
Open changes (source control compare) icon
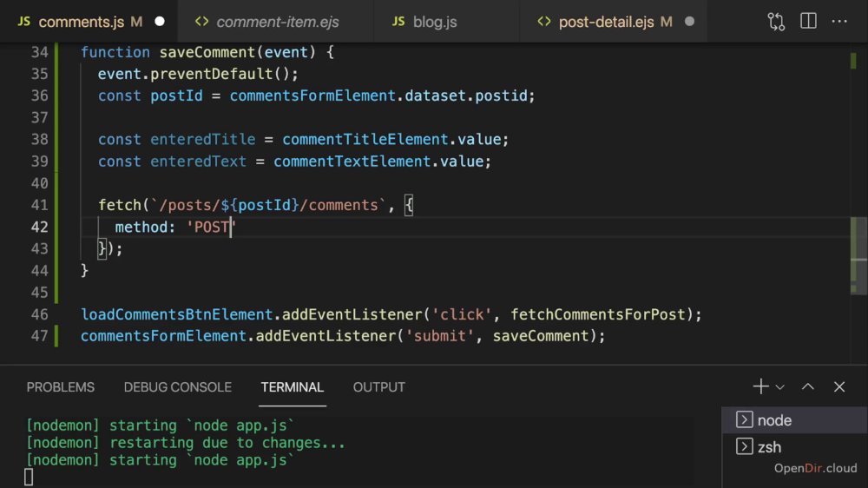click(776, 22)
